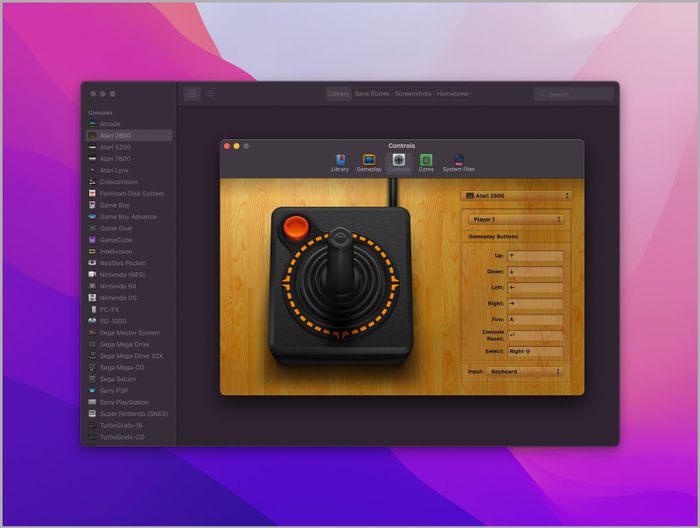Screen dimensions: 700x528
Task: Open the Input Keyboard dropdown
Action: (526, 371)
